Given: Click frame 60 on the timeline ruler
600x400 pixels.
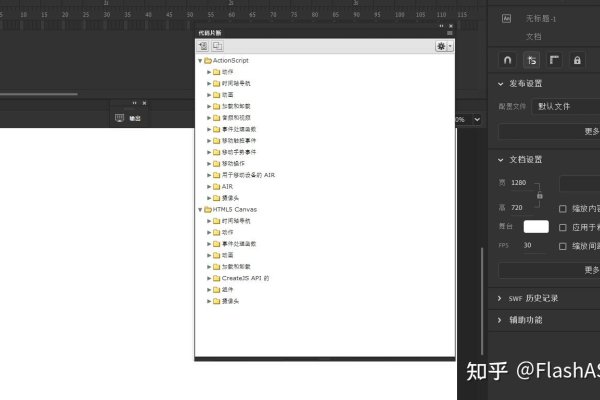Looking at the screenshot, I should (232, 15).
